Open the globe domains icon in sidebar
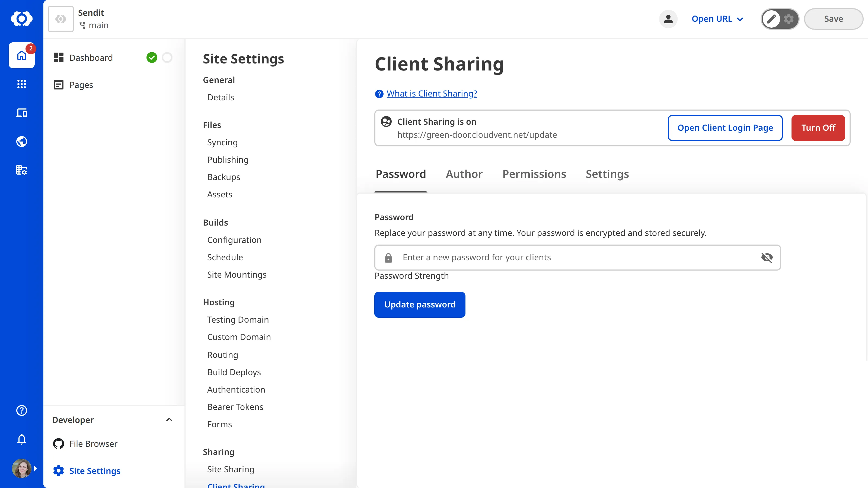Image resolution: width=868 pixels, height=488 pixels. 22,142
